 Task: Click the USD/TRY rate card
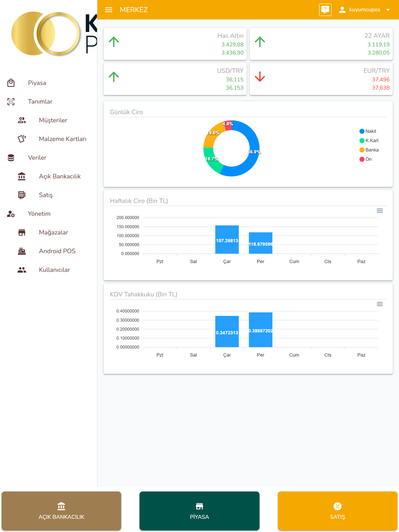pyautogui.click(x=175, y=79)
